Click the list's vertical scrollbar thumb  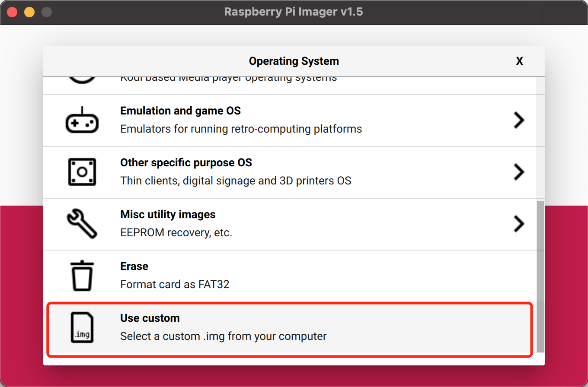coord(540,276)
